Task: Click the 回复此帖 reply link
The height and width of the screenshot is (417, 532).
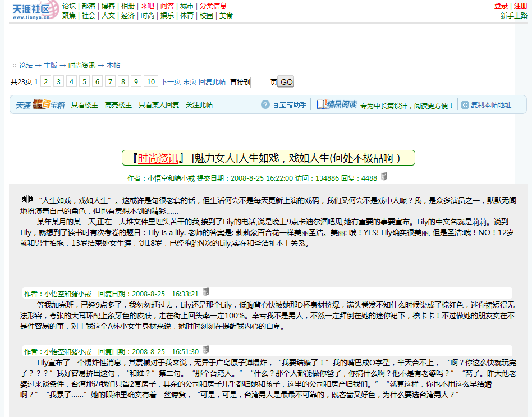Action: [x=212, y=82]
